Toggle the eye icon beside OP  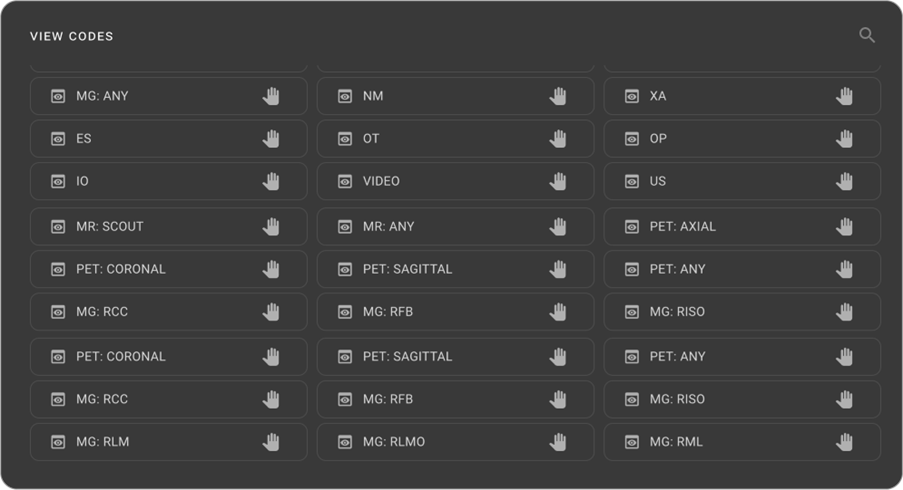[x=632, y=139]
